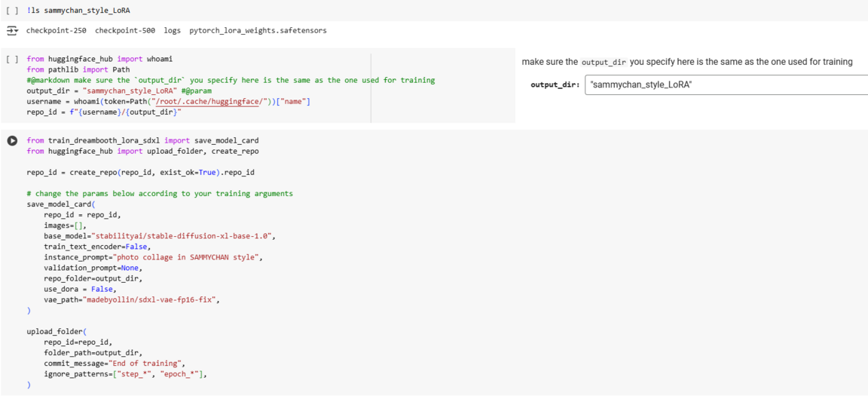Click 'pytorch_lora_weights.safetensors' in cell output
868x396 pixels.
(258, 31)
